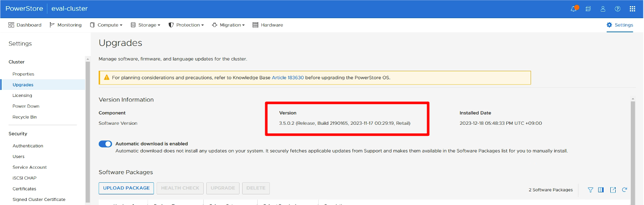Click the 'Software Version' component text
The width and height of the screenshot is (644, 205).
(118, 123)
